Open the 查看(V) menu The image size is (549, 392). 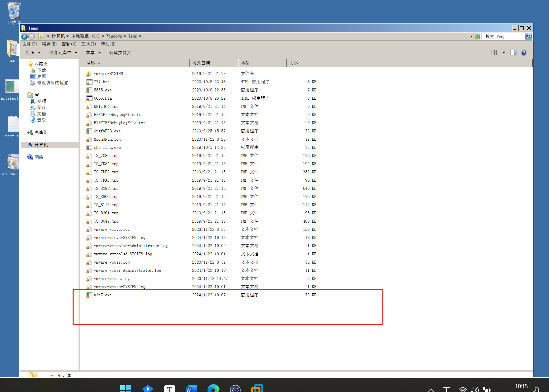69,44
